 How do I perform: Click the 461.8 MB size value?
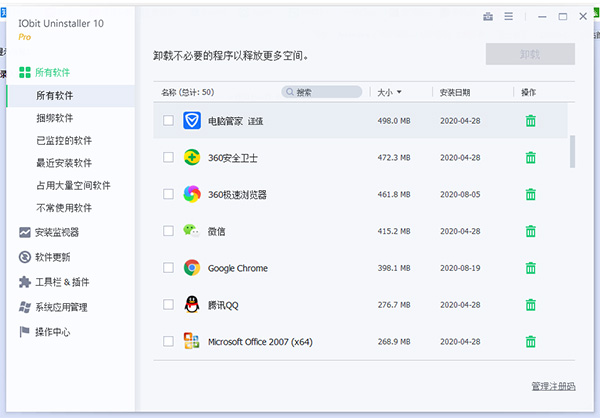pyautogui.click(x=394, y=194)
